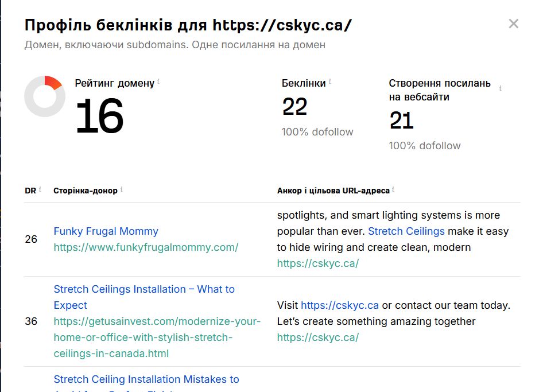Screen dimensions: 543x392
Task: Close the backlink profile dialog
Action: pos(514,24)
